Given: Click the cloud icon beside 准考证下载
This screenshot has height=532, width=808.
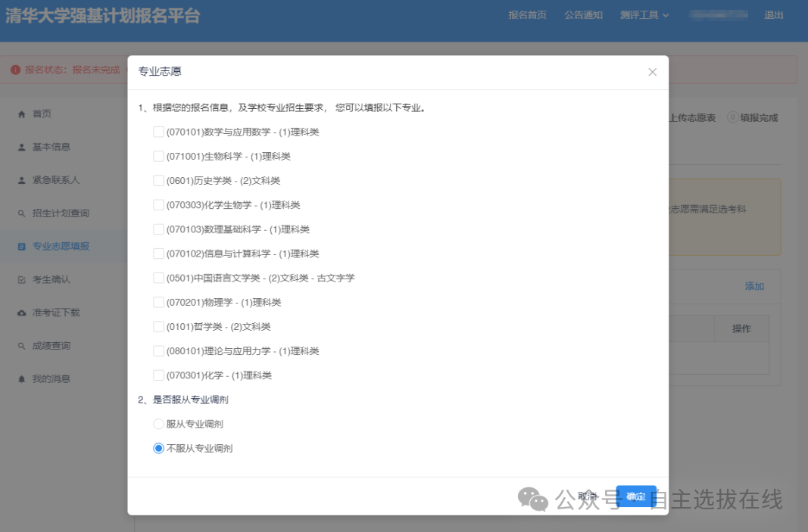Looking at the screenshot, I should (x=20, y=313).
